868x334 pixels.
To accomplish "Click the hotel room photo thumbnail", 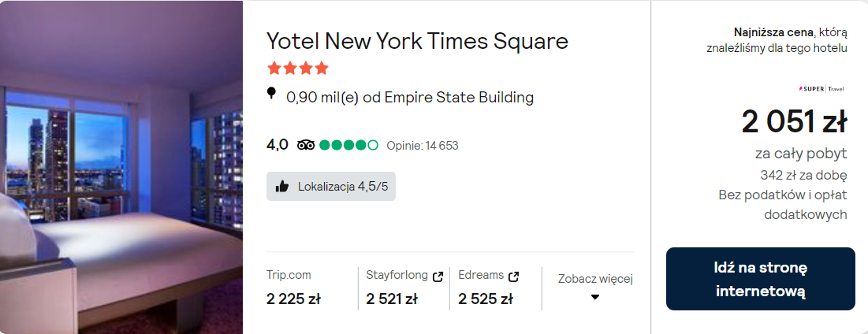I will [121, 167].
